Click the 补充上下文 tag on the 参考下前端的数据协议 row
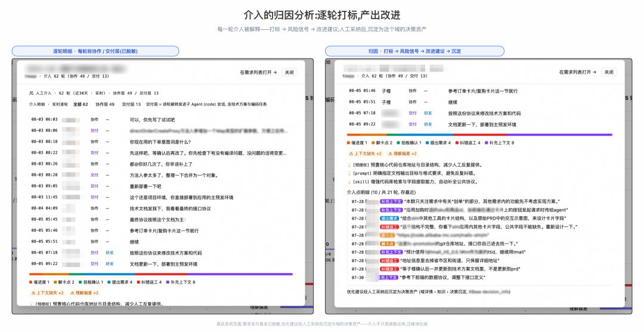The width and height of the screenshot is (644, 332). [x=388, y=277]
